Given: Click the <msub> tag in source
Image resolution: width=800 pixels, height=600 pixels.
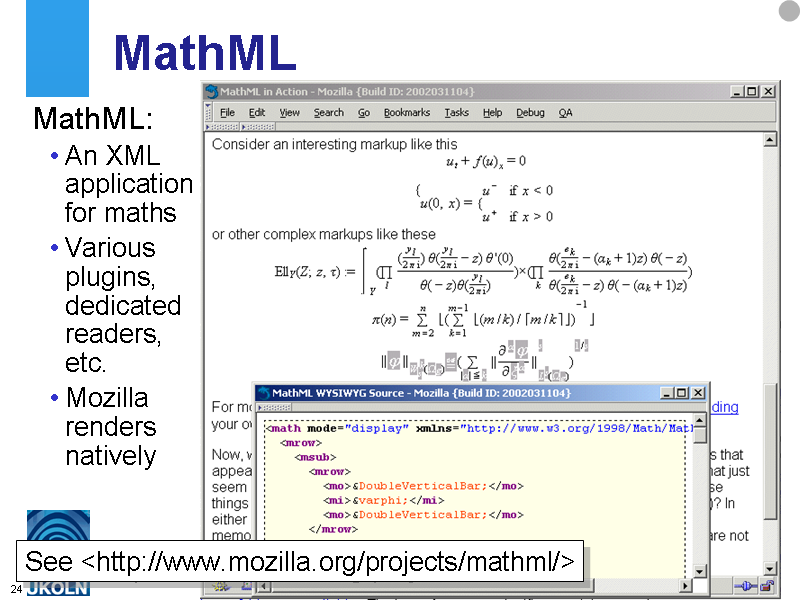Looking at the screenshot, I should [315, 457].
